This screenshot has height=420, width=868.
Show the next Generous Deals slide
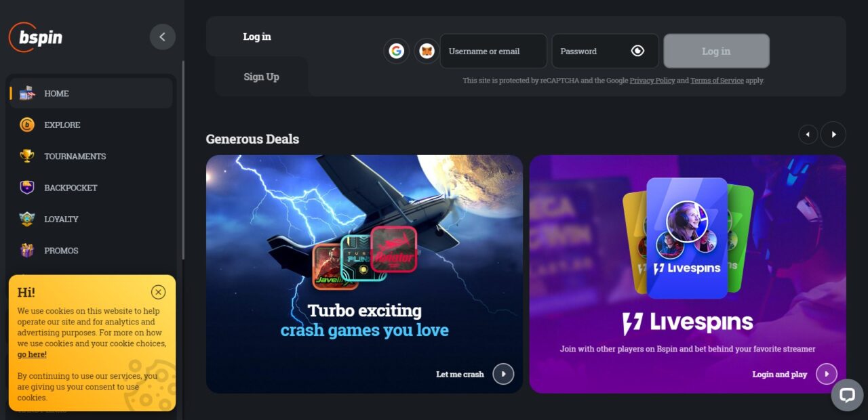(833, 134)
